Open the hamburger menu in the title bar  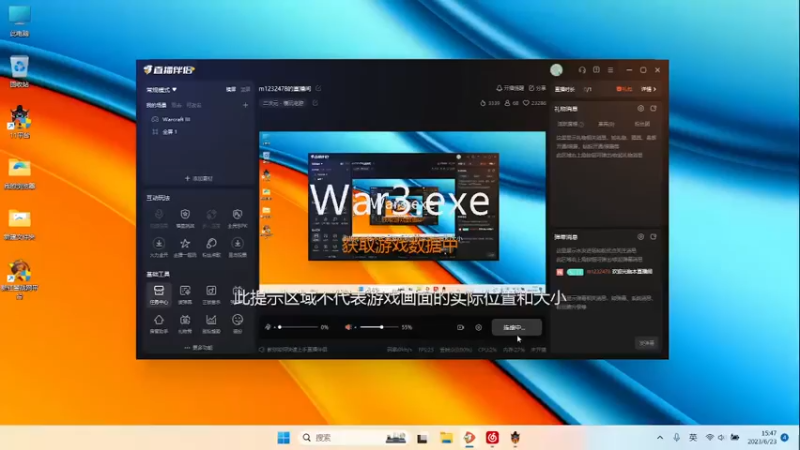click(610, 70)
